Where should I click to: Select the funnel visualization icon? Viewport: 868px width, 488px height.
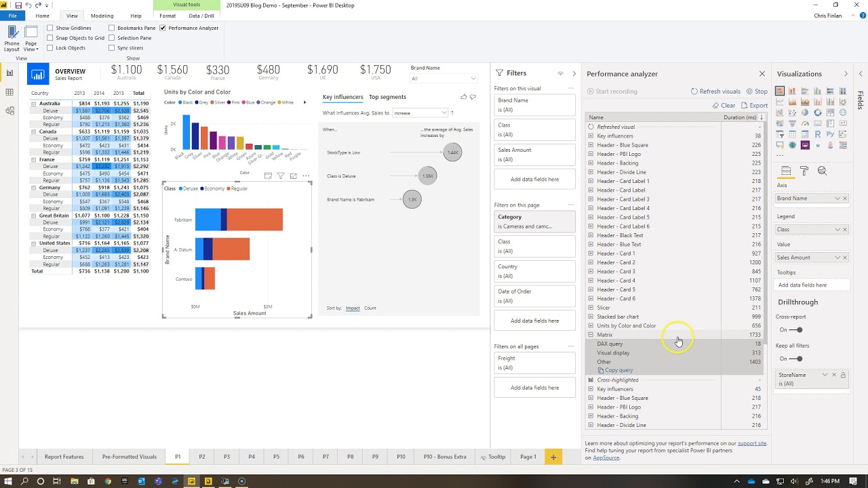coord(792,123)
